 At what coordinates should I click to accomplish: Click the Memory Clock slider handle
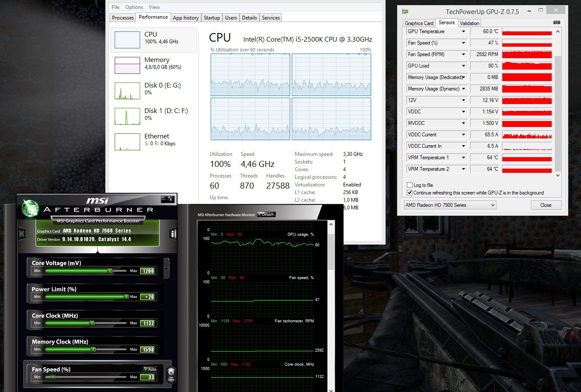[x=94, y=349]
